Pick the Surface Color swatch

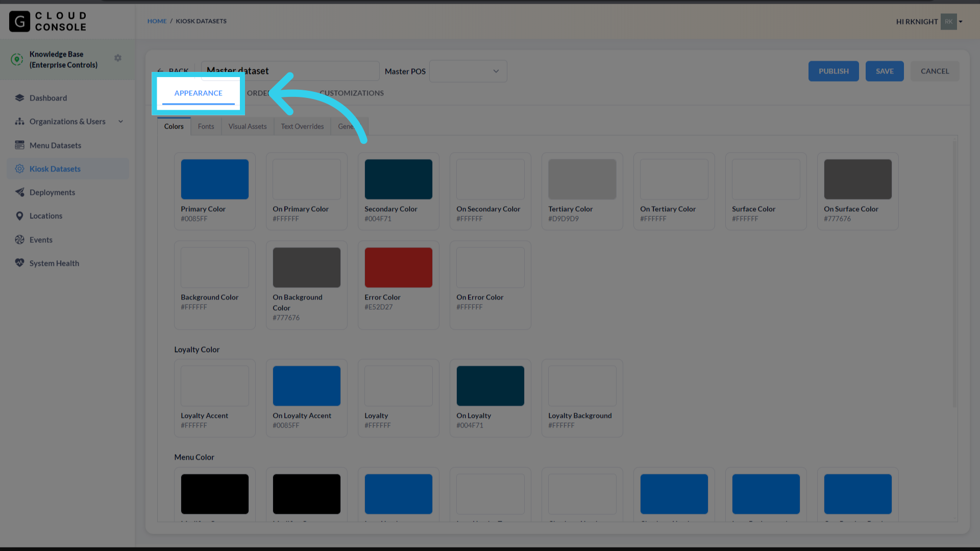pyautogui.click(x=766, y=180)
